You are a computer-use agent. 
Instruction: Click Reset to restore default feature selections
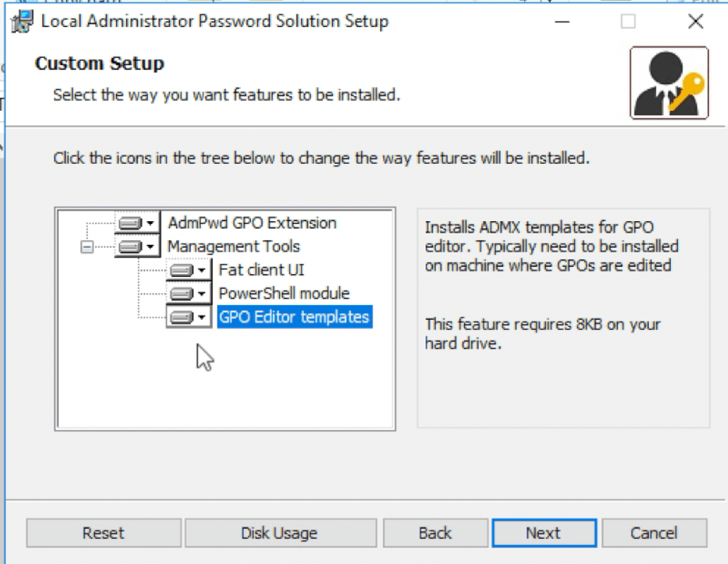pyautogui.click(x=102, y=533)
